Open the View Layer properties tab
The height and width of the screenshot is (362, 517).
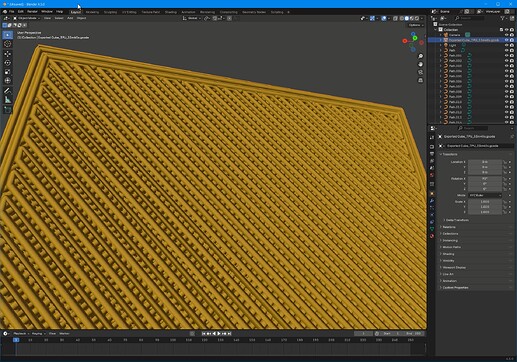(432, 161)
